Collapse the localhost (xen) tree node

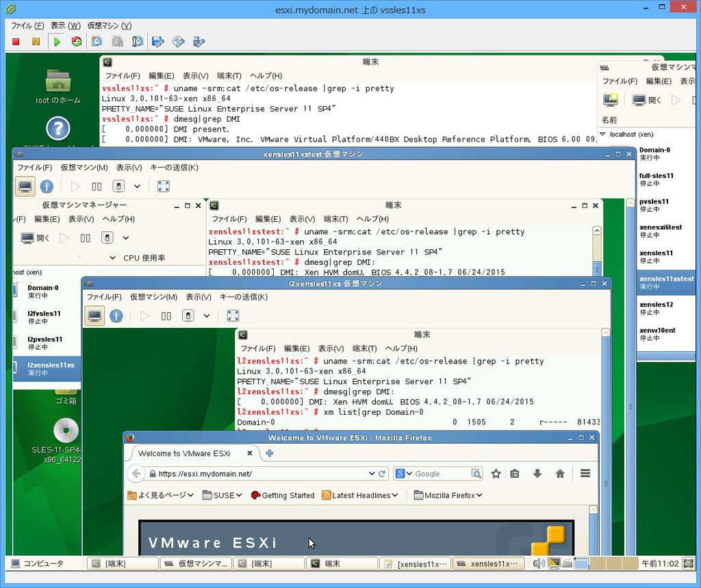click(602, 134)
